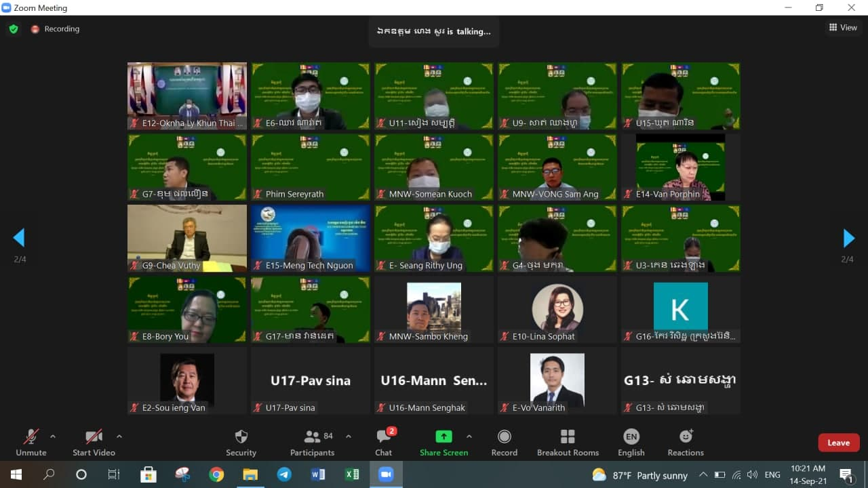Screen dimensions: 868x488
Task: Click the green encryption shield icon
Action: tap(14, 29)
